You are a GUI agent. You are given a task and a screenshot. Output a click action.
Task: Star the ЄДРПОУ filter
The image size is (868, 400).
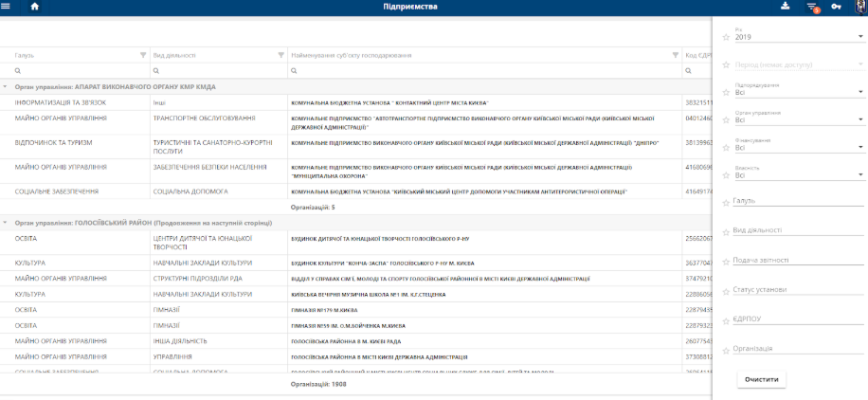point(726,320)
